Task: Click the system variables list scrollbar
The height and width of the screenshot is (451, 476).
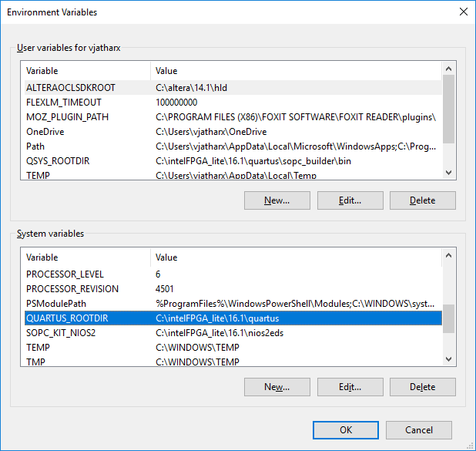Action: 448,318
